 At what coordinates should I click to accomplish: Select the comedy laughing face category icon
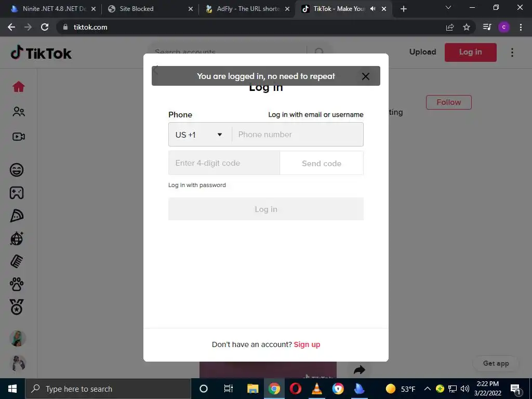[17, 170]
